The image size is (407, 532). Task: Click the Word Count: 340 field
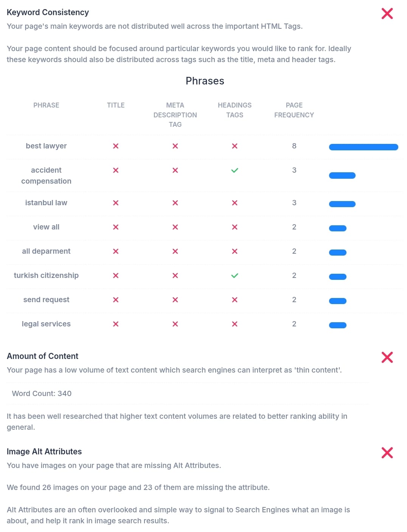[x=42, y=393]
